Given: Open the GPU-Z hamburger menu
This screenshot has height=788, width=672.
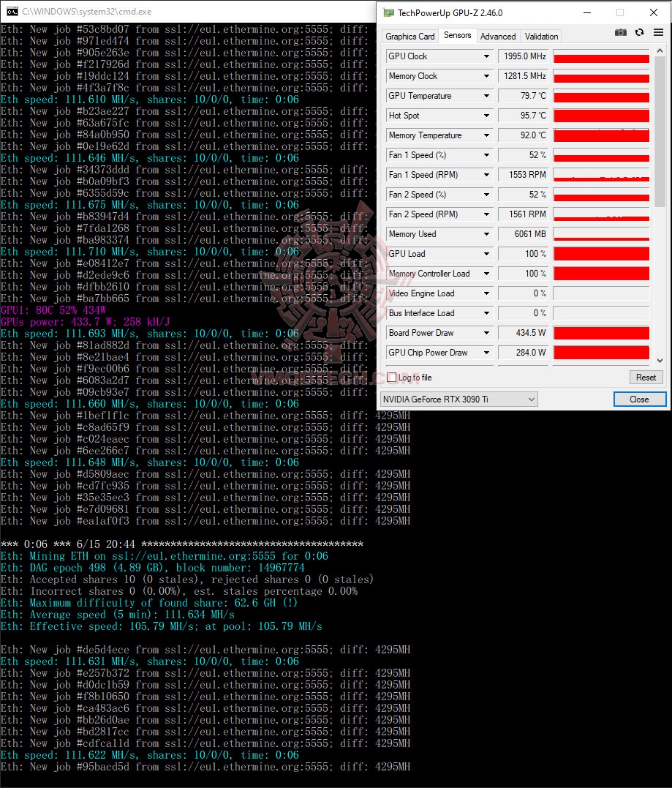Looking at the screenshot, I should point(658,33).
